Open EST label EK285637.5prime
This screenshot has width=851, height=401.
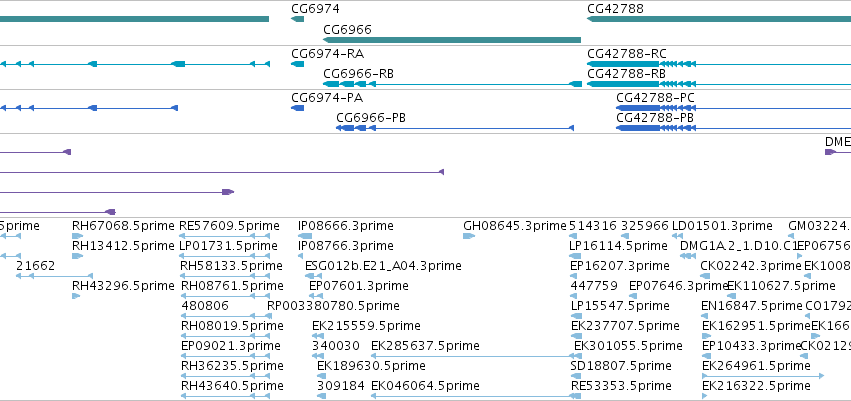426,346
